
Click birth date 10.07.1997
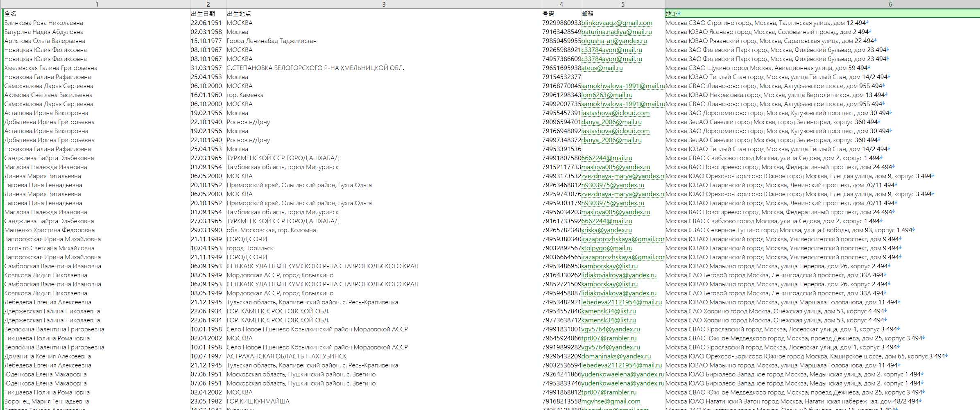pyautogui.click(x=206, y=356)
